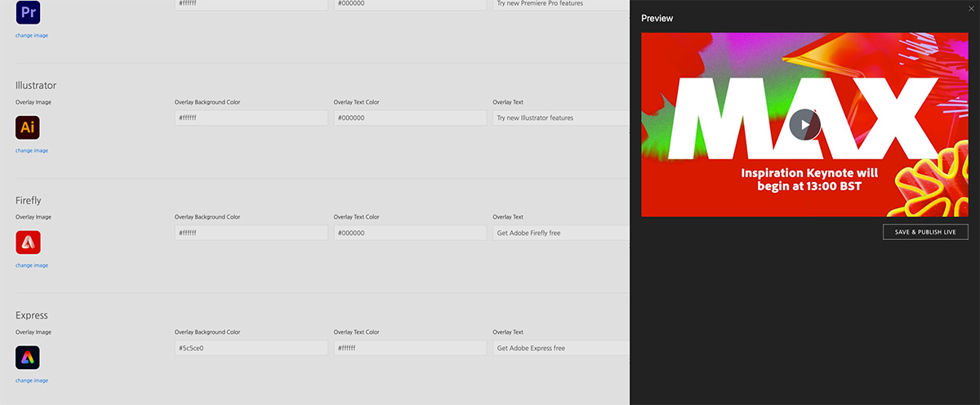Click Overlay Background Color label in Express row
980x405 pixels.
207,332
